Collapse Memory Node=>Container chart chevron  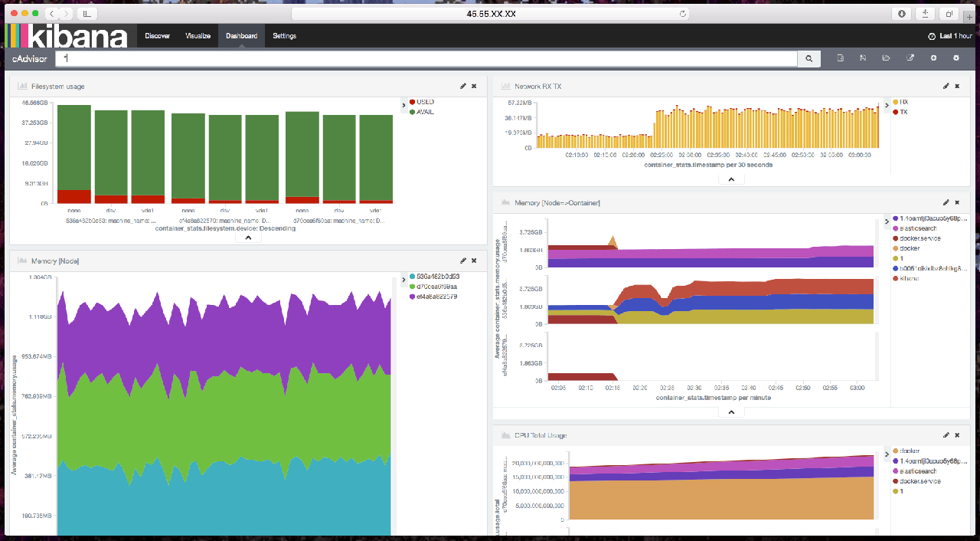(731, 412)
